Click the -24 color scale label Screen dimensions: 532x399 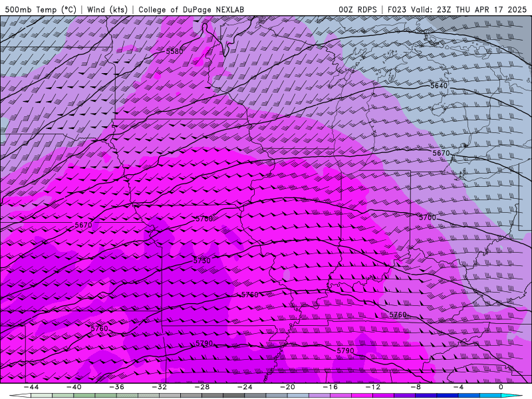245,387
